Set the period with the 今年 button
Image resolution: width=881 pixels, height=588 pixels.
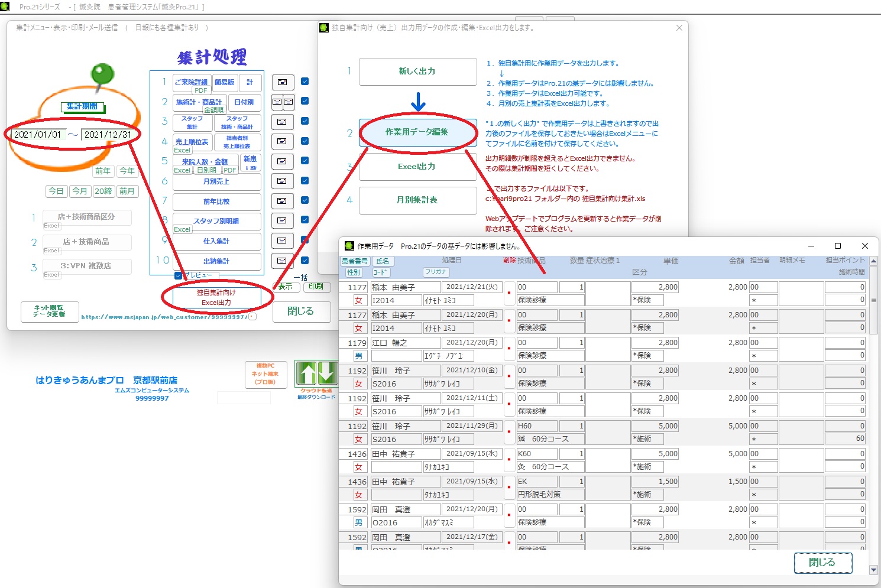pos(127,171)
